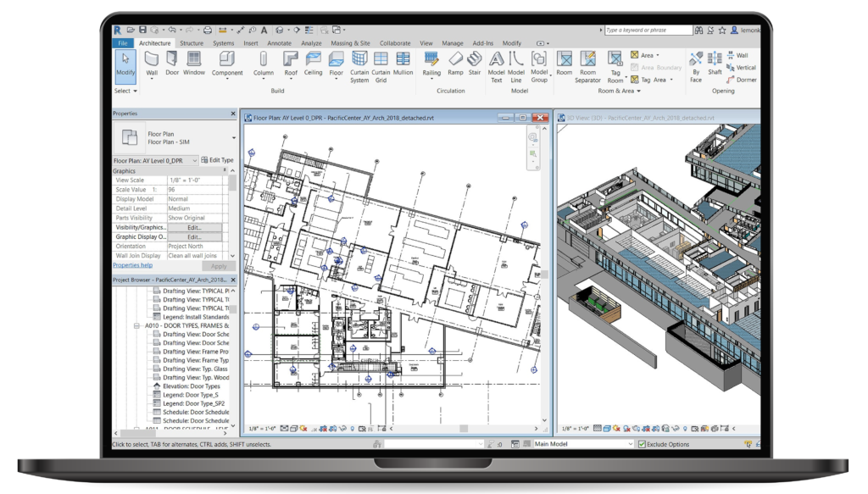Pick the Stair tool in Circulation
868x494 pixels.
tap(475, 63)
